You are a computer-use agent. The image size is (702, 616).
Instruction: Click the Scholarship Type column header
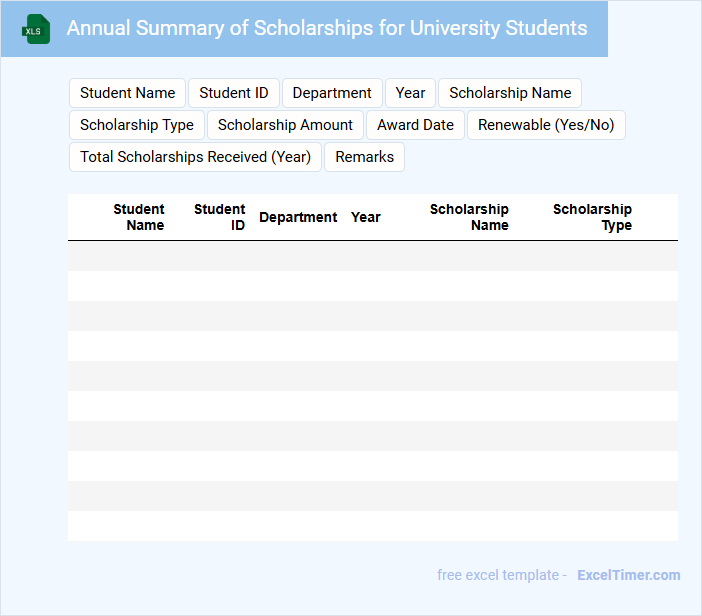(x=592, y=217)
